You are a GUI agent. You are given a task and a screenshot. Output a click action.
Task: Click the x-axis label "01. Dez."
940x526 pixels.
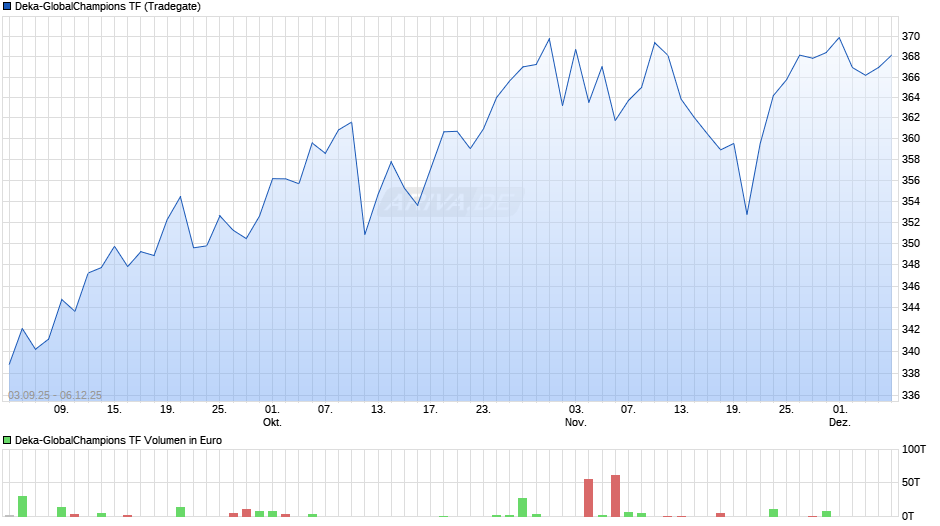tap(840, 416)
